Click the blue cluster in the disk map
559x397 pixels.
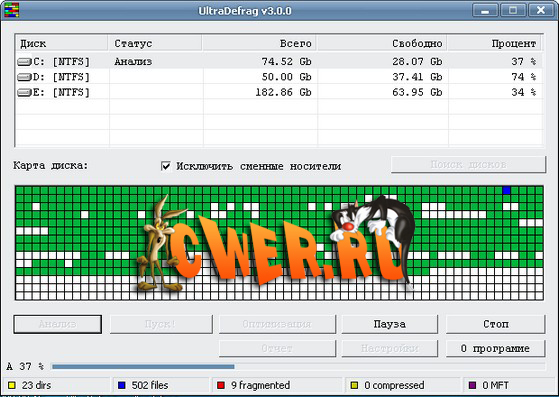pos(506,190)
